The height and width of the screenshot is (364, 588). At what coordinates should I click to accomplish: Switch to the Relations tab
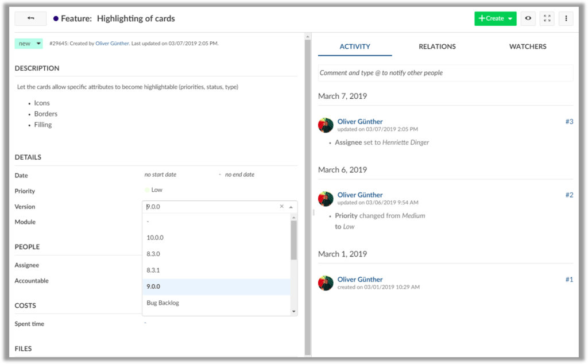(437, 47)
